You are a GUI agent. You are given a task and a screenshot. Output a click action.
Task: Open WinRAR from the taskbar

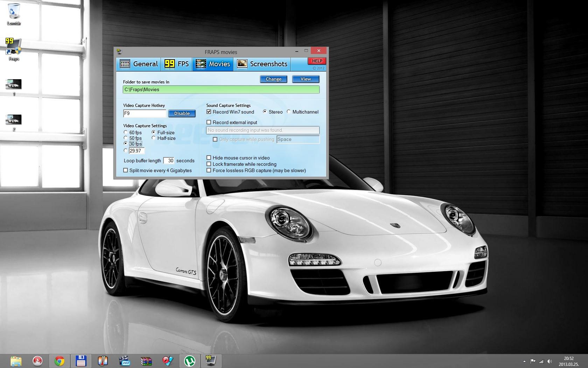pyautogui.click(x=146, y=361)
